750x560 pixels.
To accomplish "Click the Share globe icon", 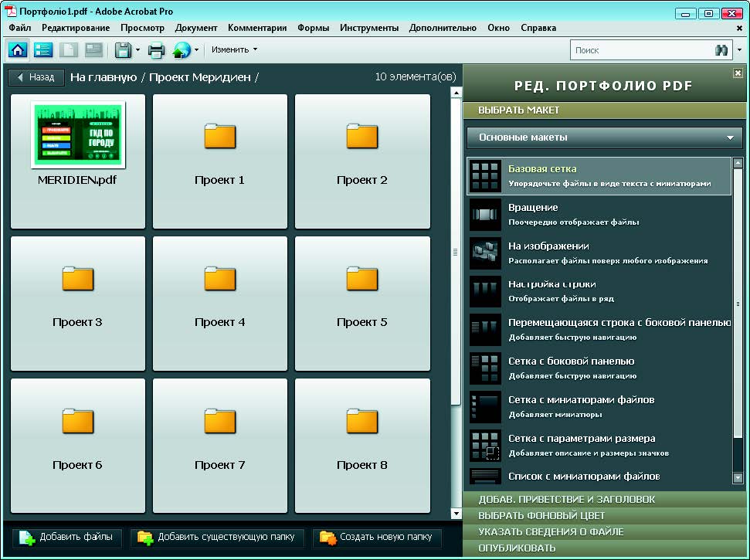I will (x=182, y=49).
